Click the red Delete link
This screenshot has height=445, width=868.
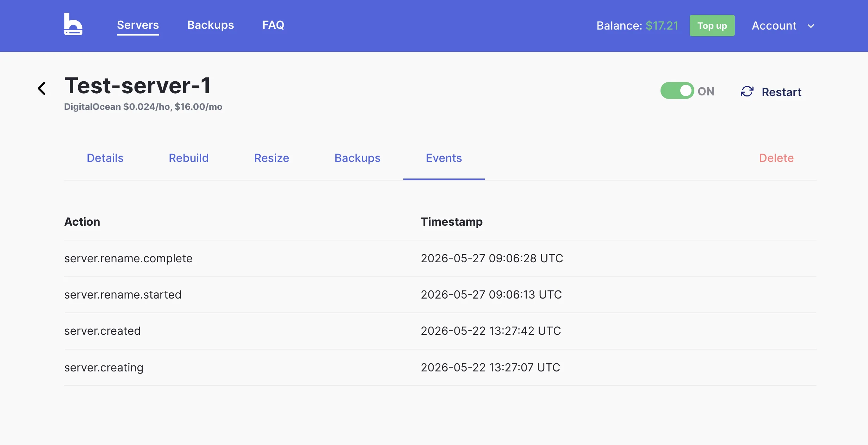[776, 158]
